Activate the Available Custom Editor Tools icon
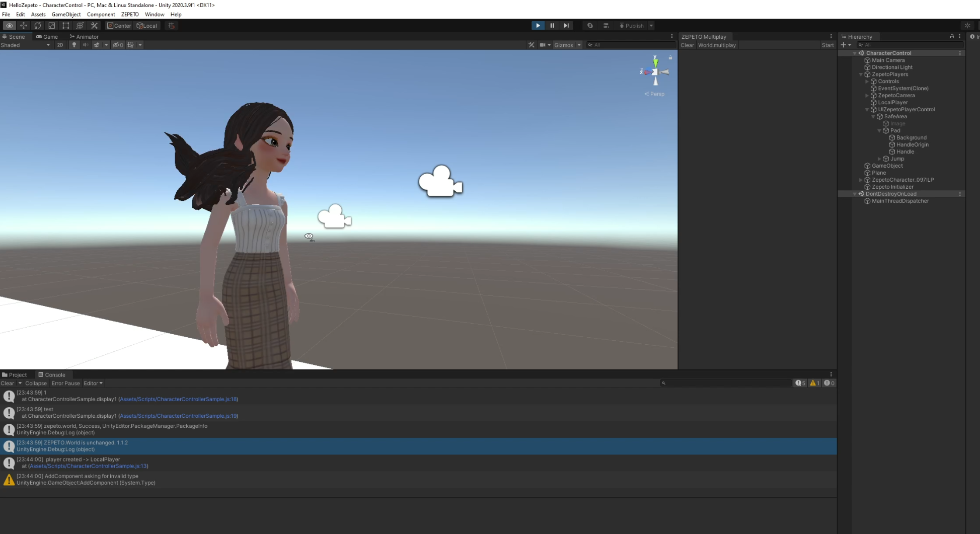The image size is (980, 534). pyautogui.click(x=94, y=25)
